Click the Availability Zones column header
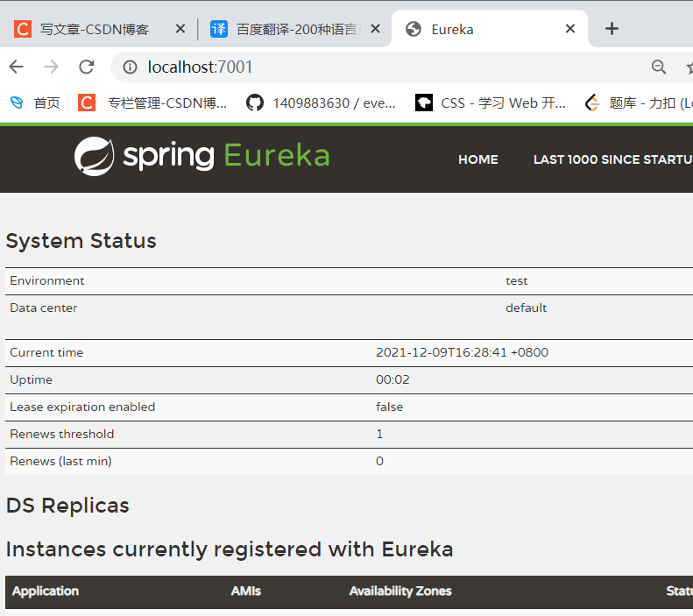This screenshot has width=693, height=616. 400,591
